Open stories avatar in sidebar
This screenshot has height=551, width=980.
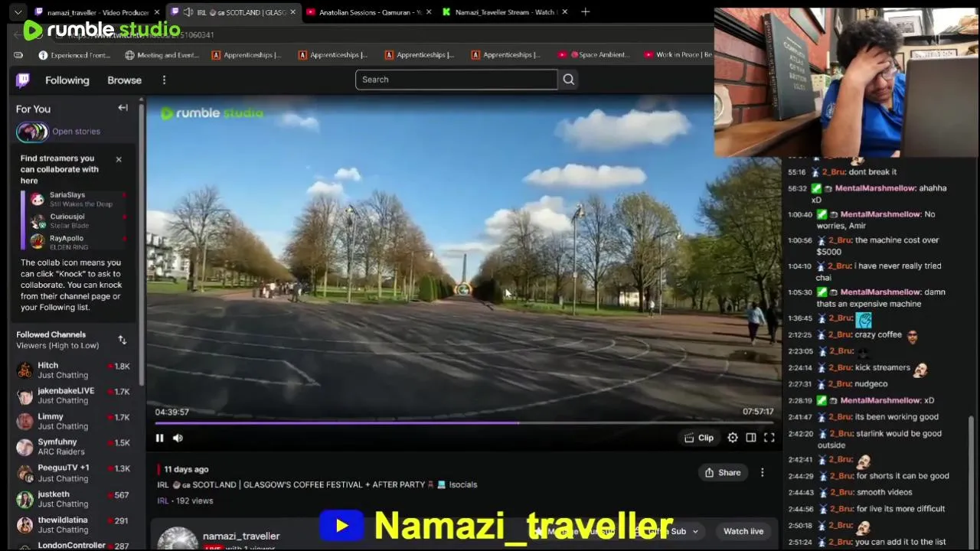[32, 132]
